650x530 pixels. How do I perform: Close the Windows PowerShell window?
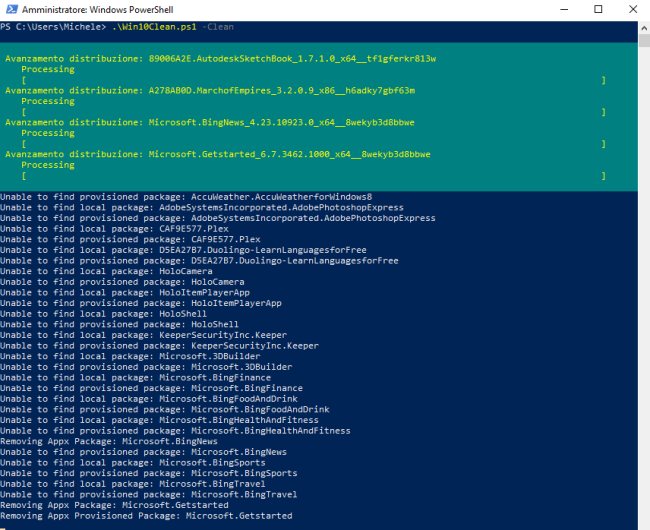coord(633,9)
